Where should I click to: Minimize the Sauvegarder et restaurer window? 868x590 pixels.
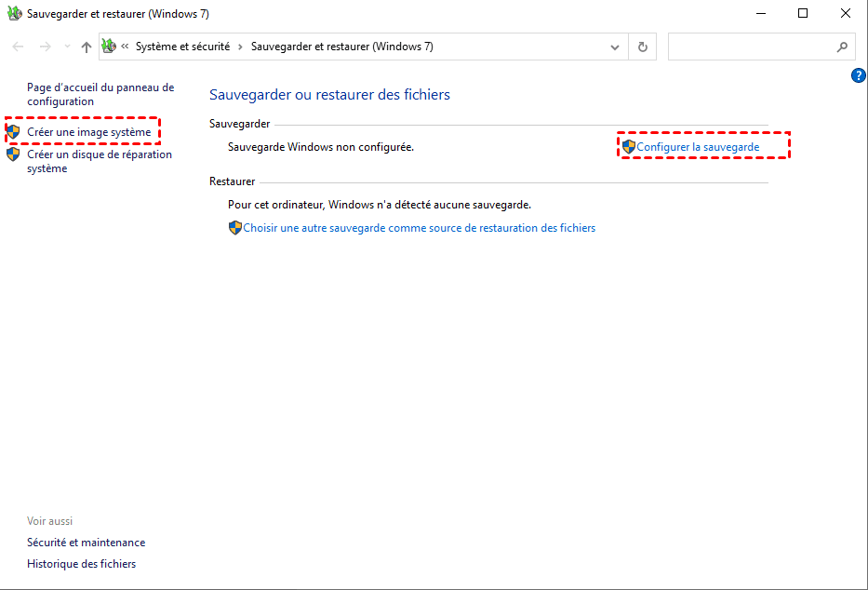pyautogui.click(x=761, y=13)
